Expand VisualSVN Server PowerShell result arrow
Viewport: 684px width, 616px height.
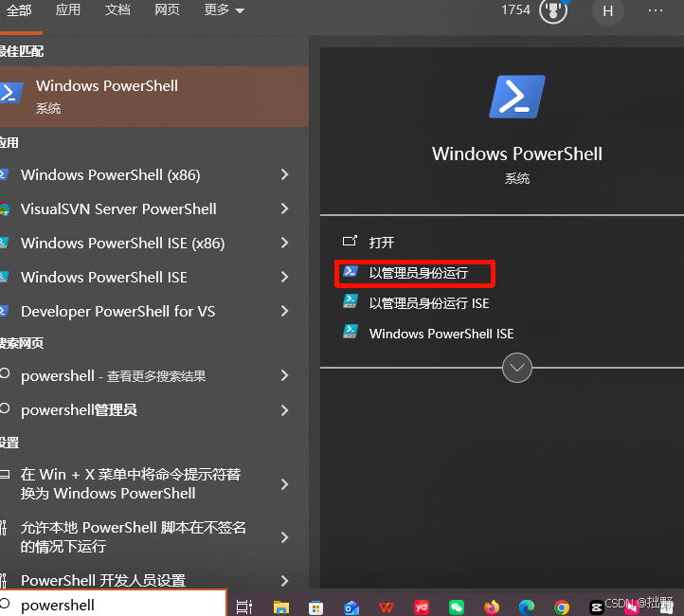point(285,208)
